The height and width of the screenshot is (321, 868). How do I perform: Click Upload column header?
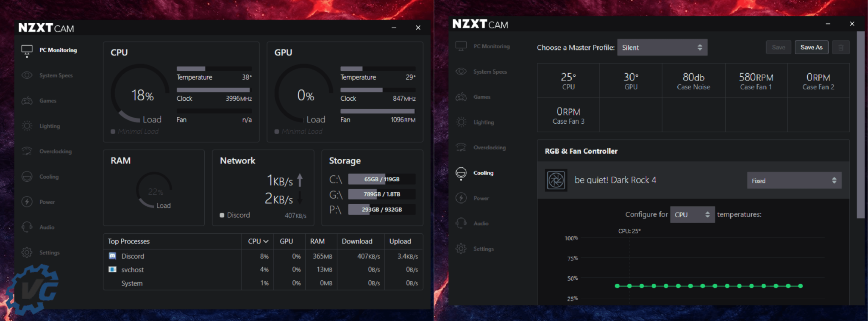(x=400, y=241)
